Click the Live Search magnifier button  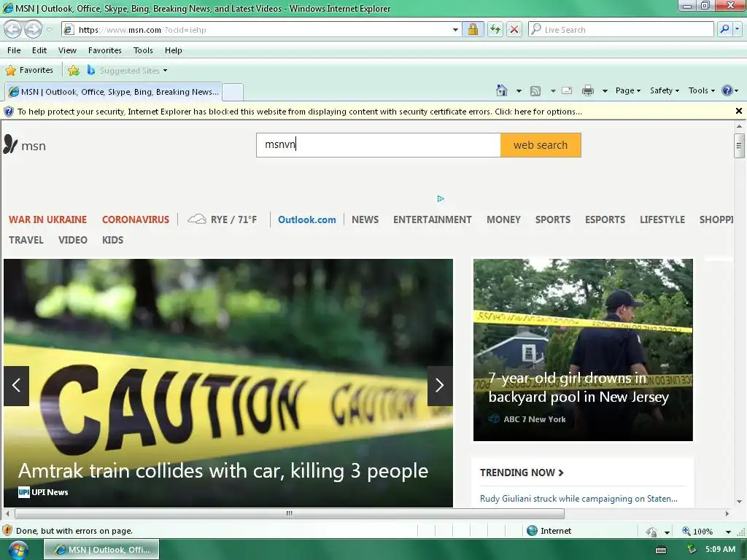724,29
